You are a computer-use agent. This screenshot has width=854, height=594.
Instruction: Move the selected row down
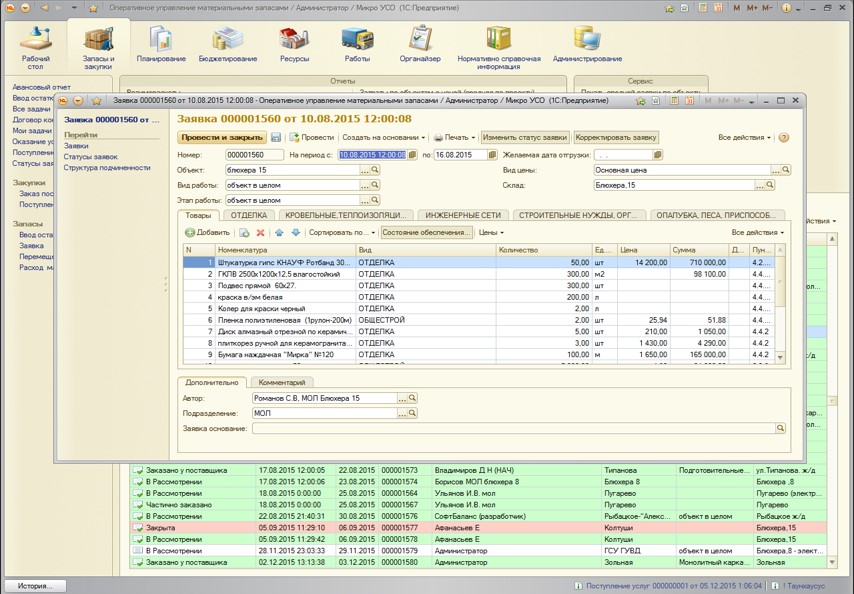(x=296, y=233)
